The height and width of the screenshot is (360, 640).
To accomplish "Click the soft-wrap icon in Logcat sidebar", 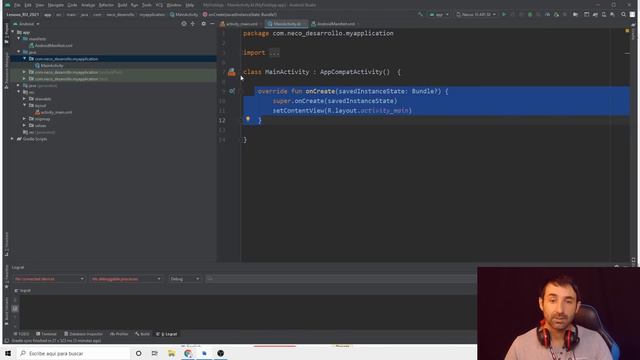I will [x=15, y=309].
